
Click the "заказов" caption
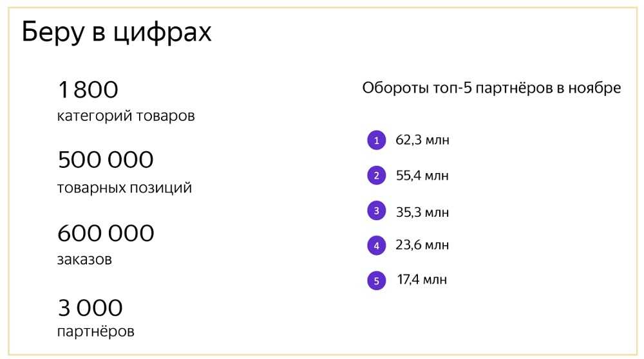[84, 261]
